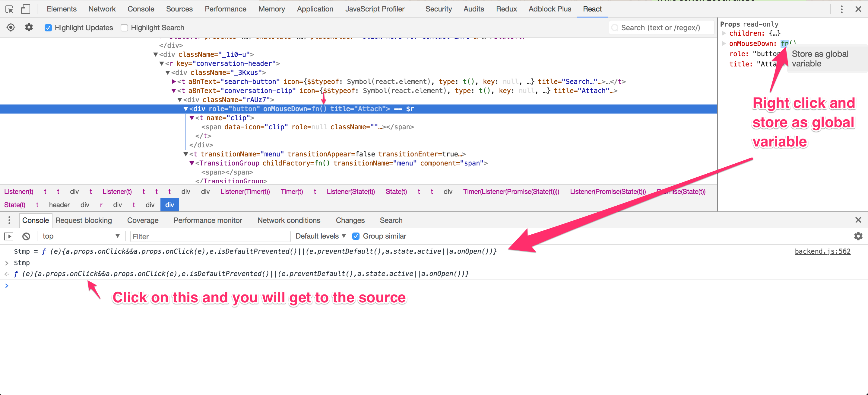Viewport: 868px width, 395px height.
Task: Show the console sidebar icon
Action: point(9,236)
